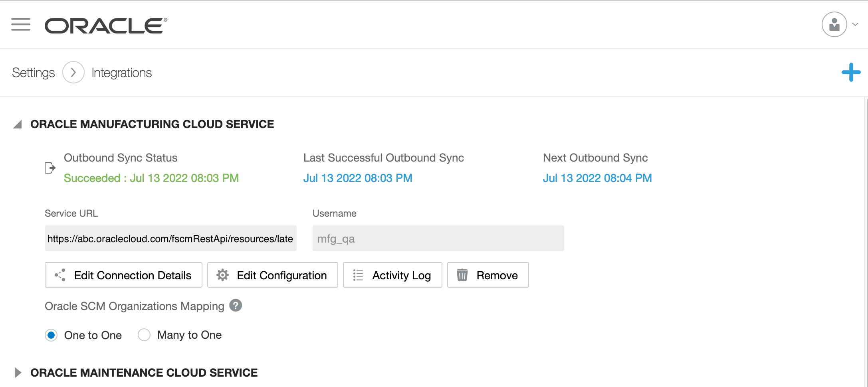Click the Service URL label
This screenshot has width=868, height=387.
click(x=71, y=213)
